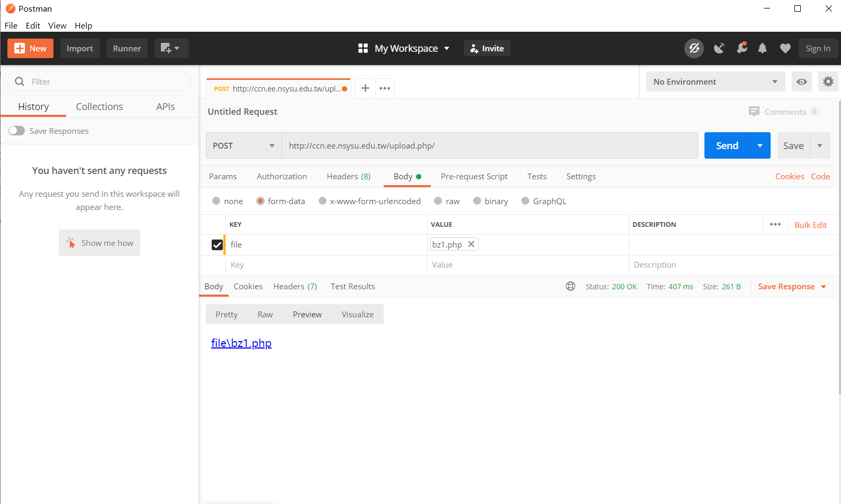841x504 pixels.
Task: Open the Edit menu
Action: tap(33, 25)
